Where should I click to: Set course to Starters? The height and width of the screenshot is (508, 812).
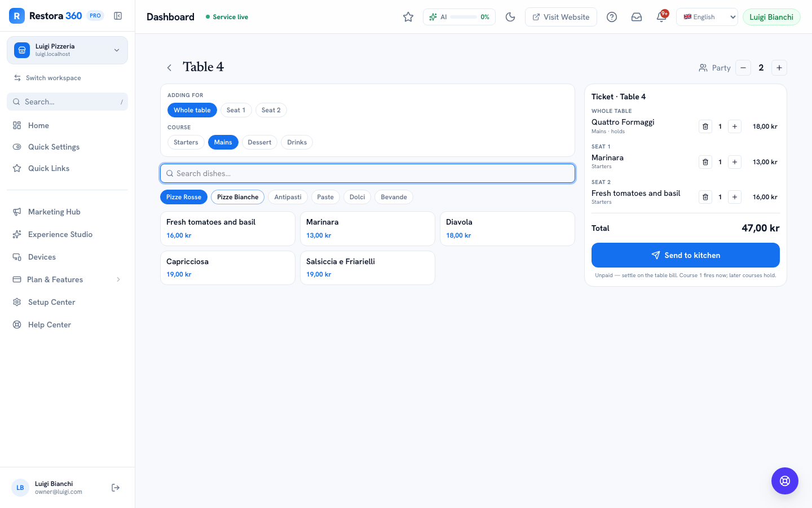click(186, 142)
